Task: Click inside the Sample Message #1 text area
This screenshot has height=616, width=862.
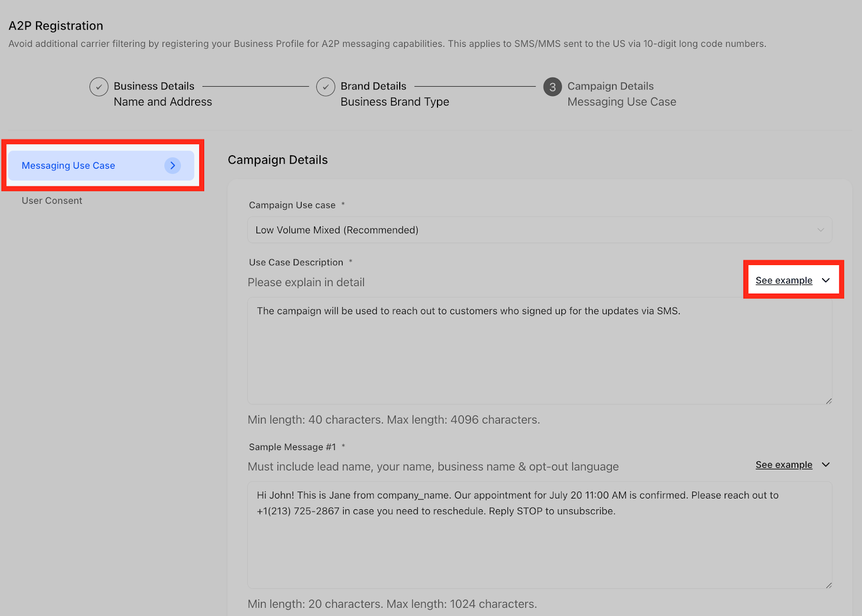Action: [540, 535]
